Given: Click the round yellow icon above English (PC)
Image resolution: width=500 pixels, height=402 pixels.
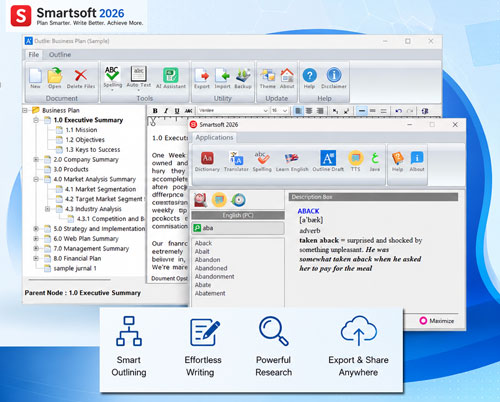Looking at the screenshot, I should [x=219, y=200].
